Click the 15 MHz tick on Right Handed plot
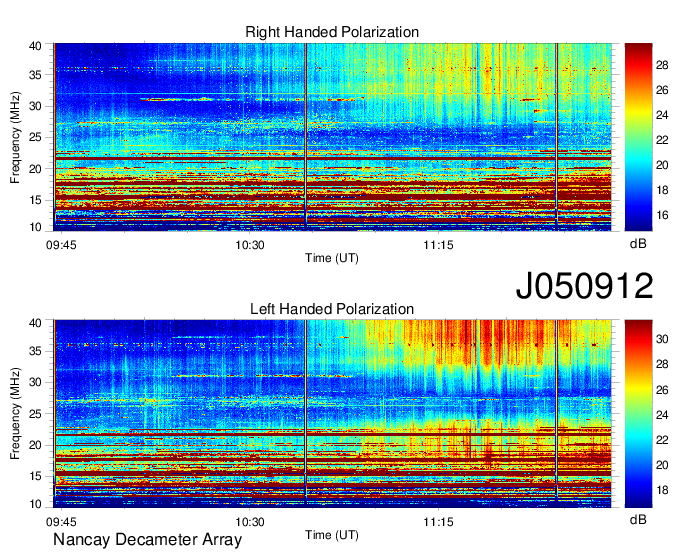The width and height of the screenshot is (680, 552). 35,200
